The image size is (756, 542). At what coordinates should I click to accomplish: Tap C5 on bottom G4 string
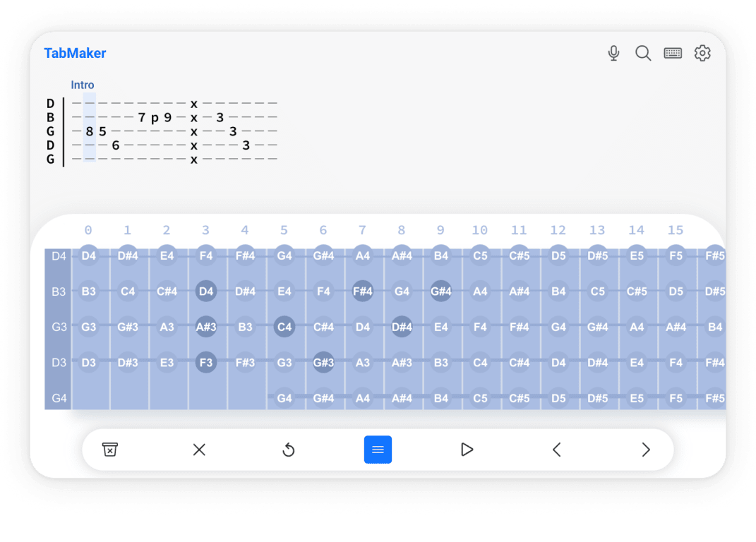pos(480,398)
